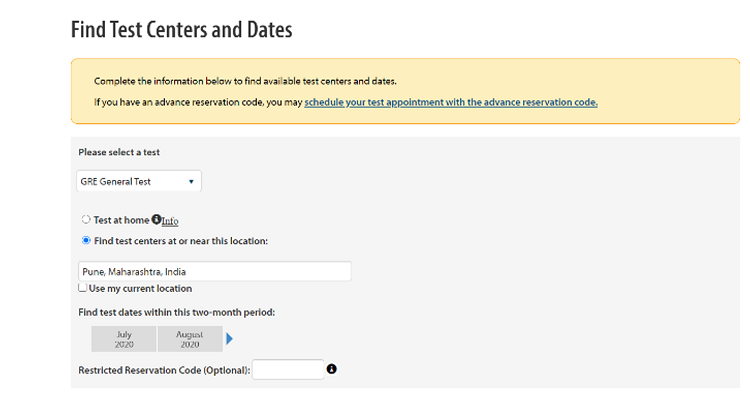The image size is (750, 414).
Task: Choose Find test centers near this location radio
Action: 86,240
